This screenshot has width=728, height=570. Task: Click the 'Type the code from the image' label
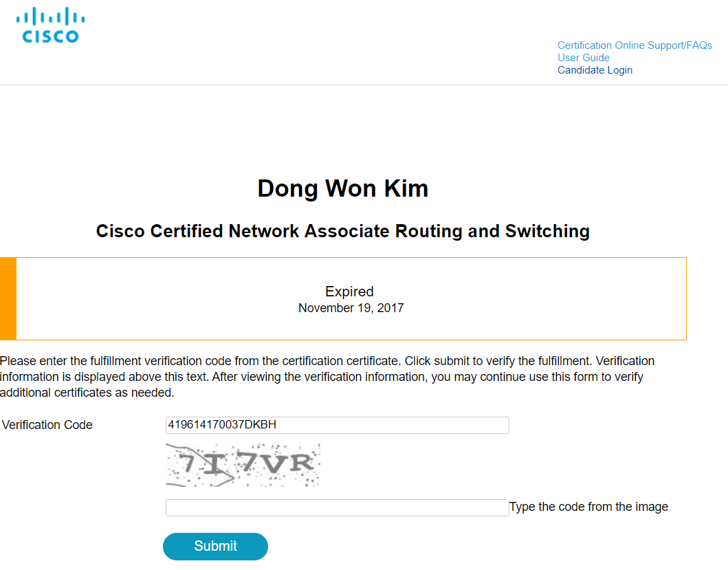click(x=588, y=507)
